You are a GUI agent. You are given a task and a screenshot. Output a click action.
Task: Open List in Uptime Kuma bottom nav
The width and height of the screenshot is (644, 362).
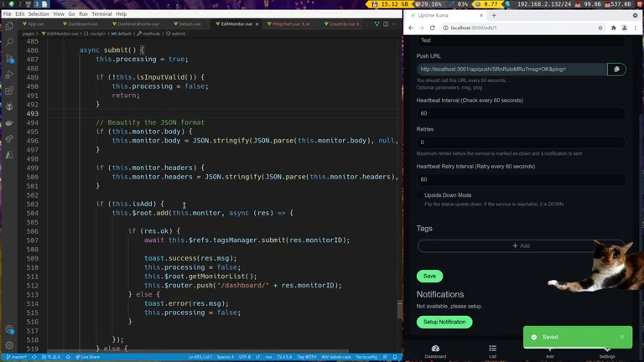point(492,352)
